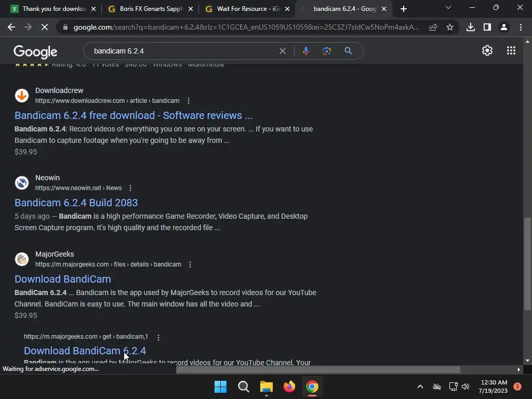Stop loading the page
This screenshot has height=399, width=532.
(45, 27)
